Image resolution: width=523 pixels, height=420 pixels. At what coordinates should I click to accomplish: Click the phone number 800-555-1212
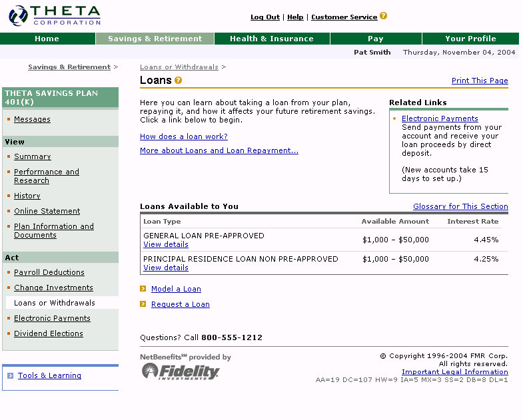232,337
